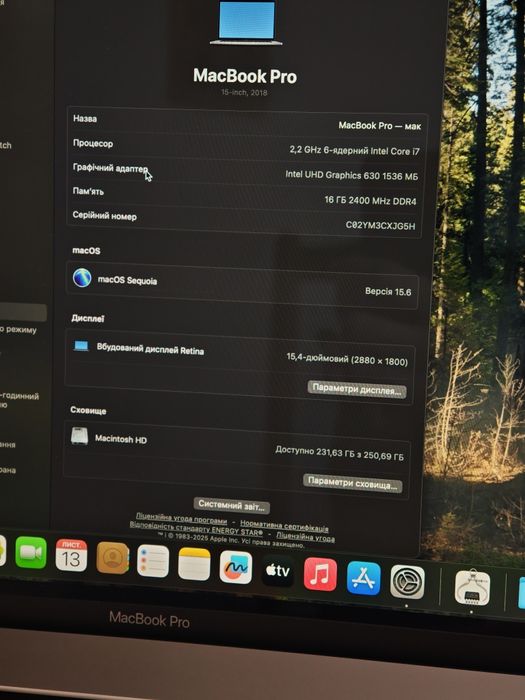The image size is (525, 700).
Task: Launch Freeform from the Dock
Action: coord(236,567)
